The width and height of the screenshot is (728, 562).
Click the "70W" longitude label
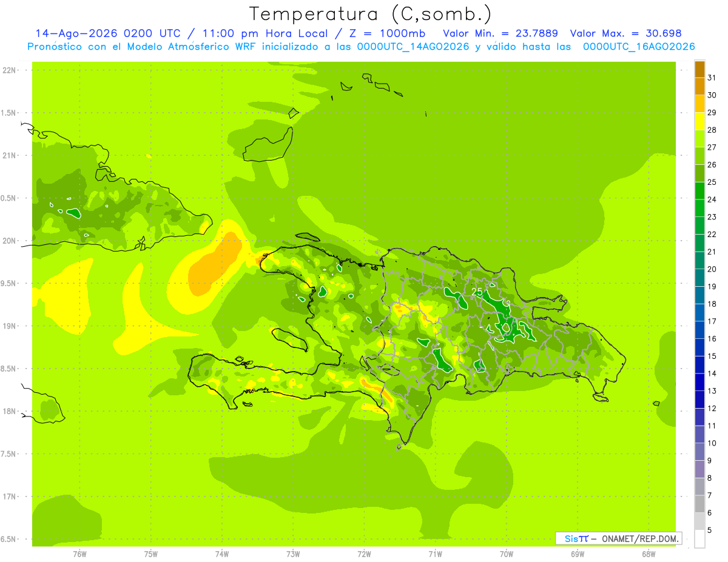(x=507, y=554)
